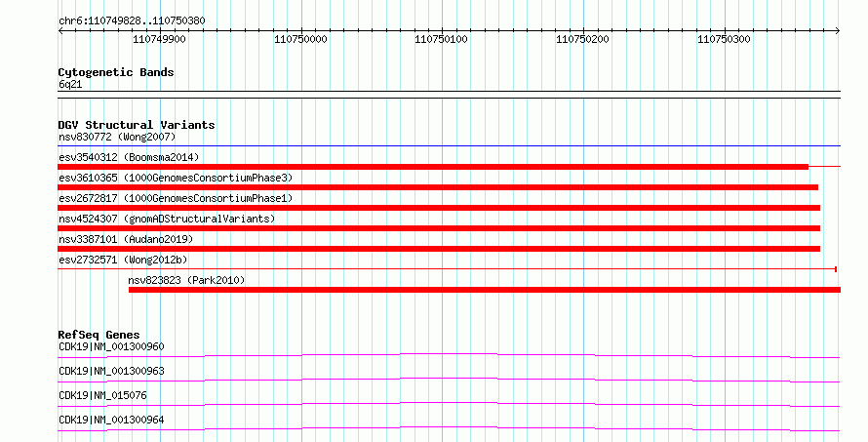Click the 110749900 ruler position label
The image size is (868, 442).
159,39
